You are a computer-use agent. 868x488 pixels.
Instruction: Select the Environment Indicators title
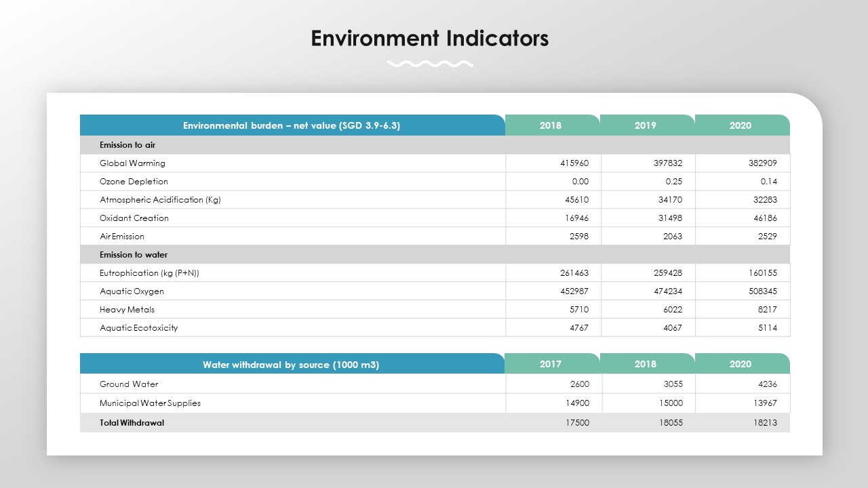point(430,38)
